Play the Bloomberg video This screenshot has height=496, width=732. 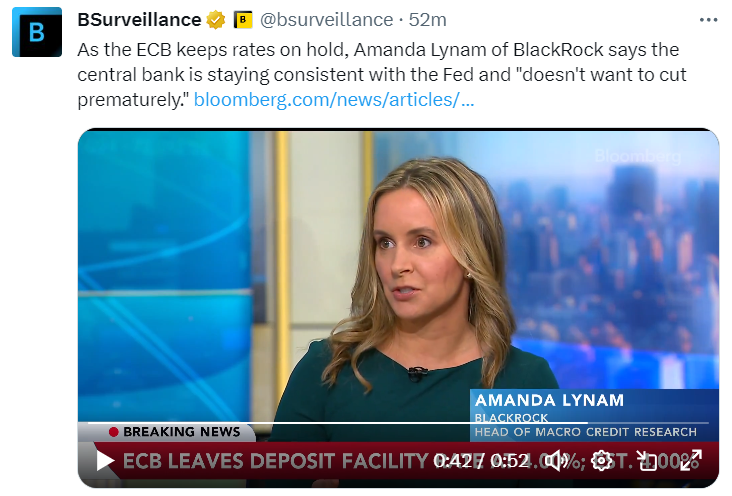104,461
